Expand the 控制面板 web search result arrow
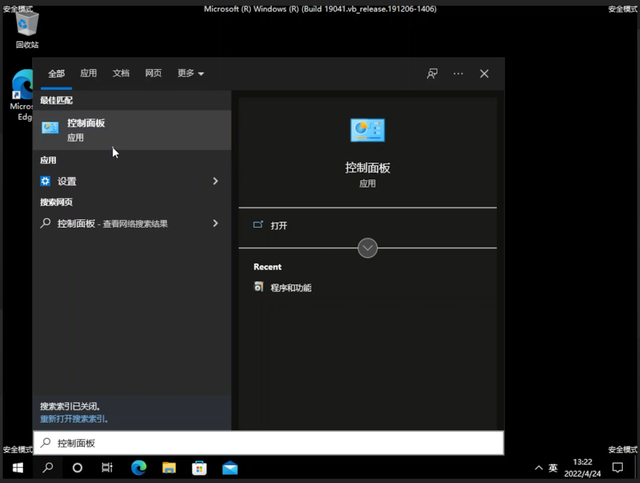Image resolution: width=640 pixels, height=483 pixels. pyautogui.click(x=215, y=224)
